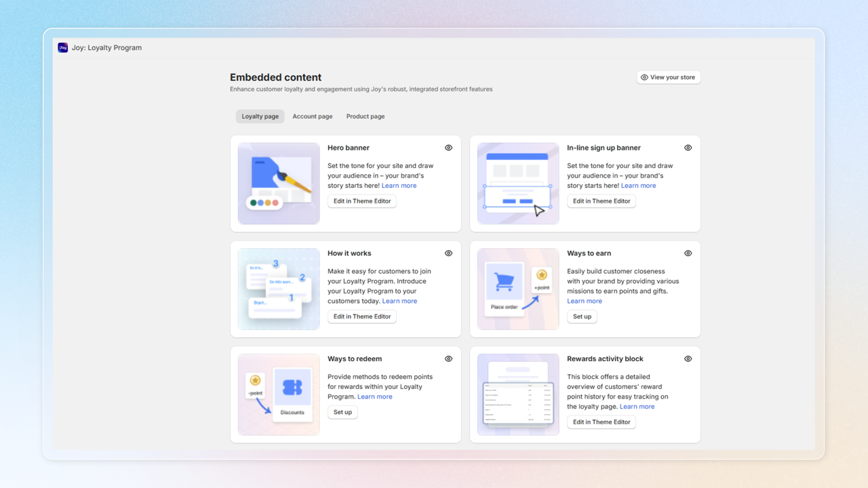This screenshot has height=488, width=868.
Task: Toggle visibility eye for Rewards activity block
Action: [x=688, y=359]
